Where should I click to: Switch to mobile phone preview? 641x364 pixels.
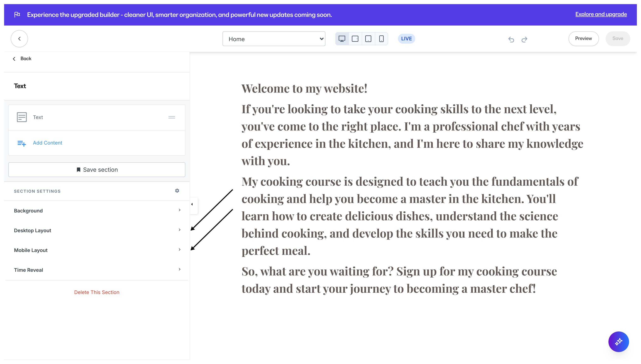click(381, 39)
